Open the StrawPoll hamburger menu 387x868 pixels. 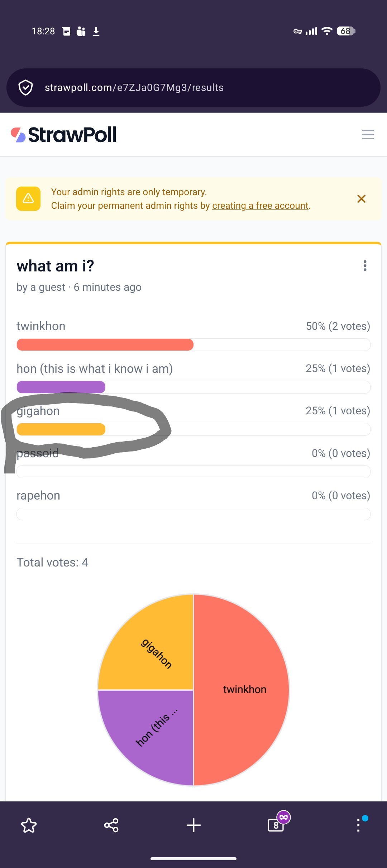[x=368, y=135]
